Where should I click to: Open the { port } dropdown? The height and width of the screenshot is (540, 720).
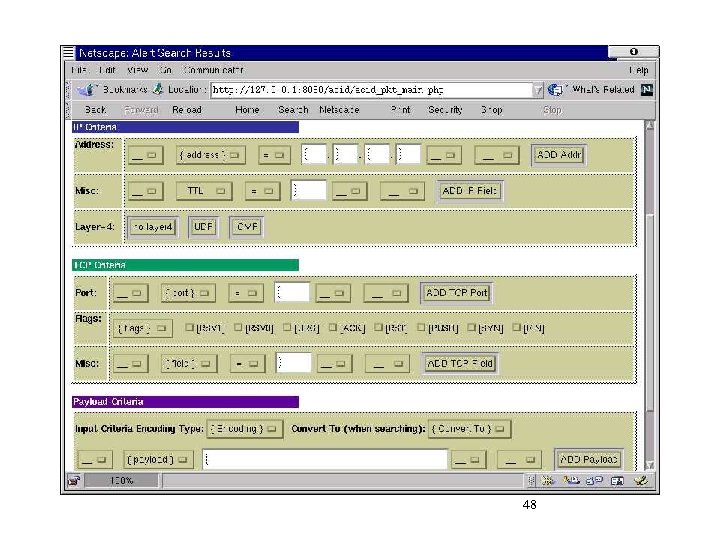tap(188, 293)
